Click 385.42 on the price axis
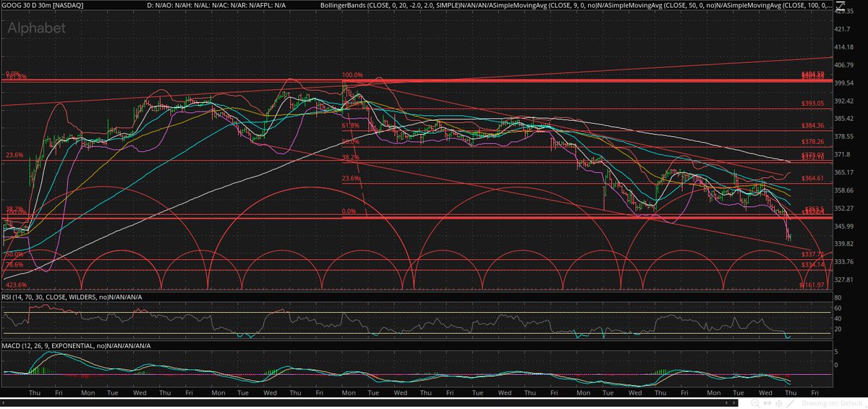Viewport: 868px width, 409px height. 845,119
